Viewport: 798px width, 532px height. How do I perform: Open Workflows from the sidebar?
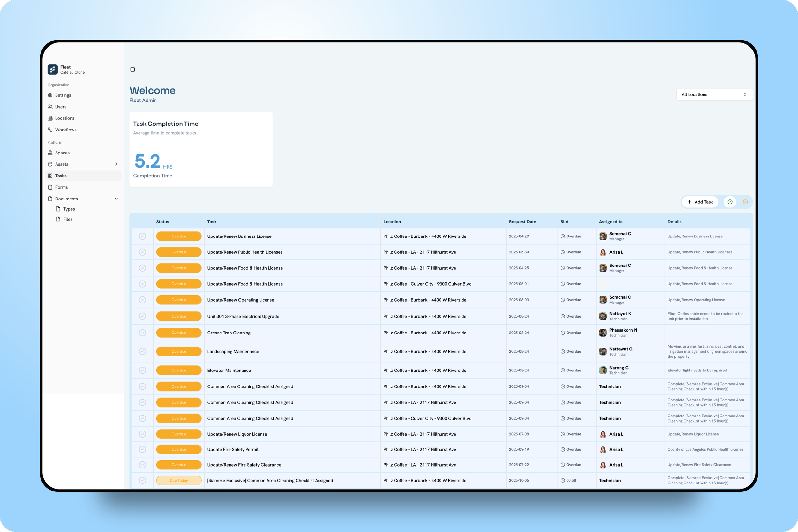click(x=66, y=130)
